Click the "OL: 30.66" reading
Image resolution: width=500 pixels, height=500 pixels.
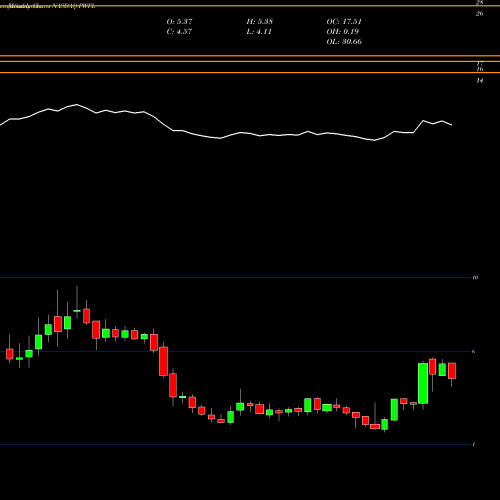pos(344,42)
